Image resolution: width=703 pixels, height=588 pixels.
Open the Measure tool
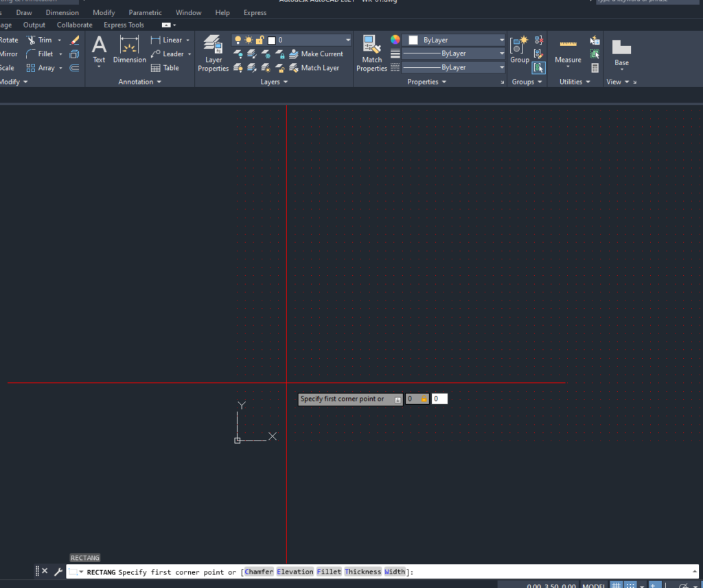(568, 53)
